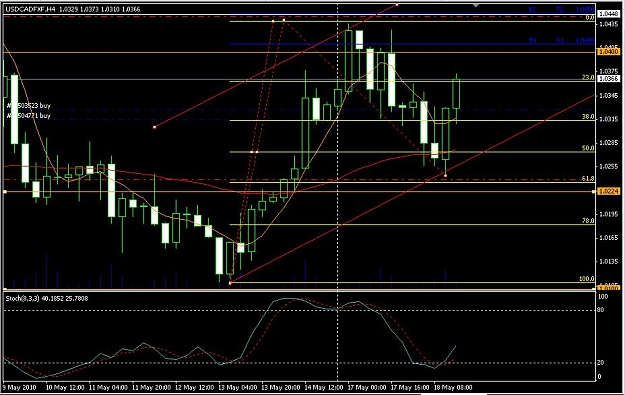Image resolution: width=625 pixels, height=395 pixels.
Task: Select upper trendline anchor near buy order labels
Action: (x=154, y=127)
